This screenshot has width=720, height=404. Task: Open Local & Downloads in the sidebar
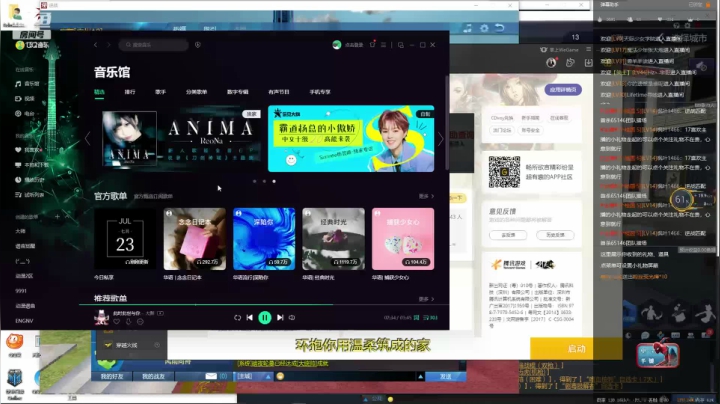click(x=31, y=165)
